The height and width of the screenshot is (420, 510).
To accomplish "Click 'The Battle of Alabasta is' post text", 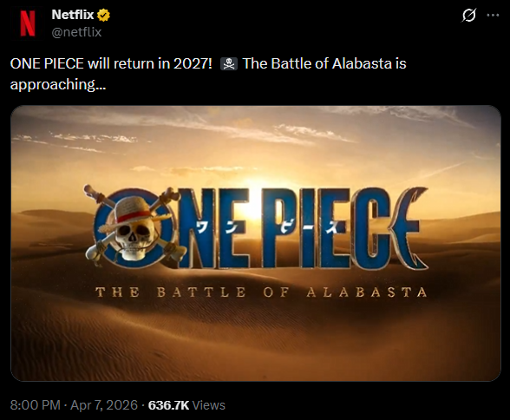I will 324,63.
